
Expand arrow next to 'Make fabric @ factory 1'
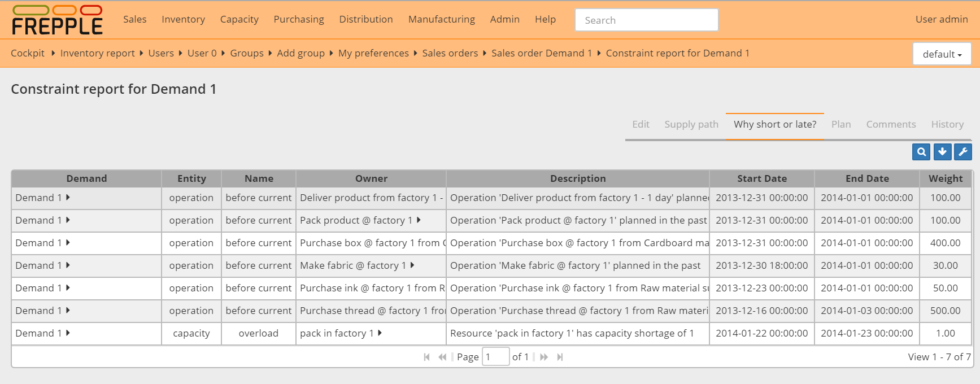(x=412, y=265)
